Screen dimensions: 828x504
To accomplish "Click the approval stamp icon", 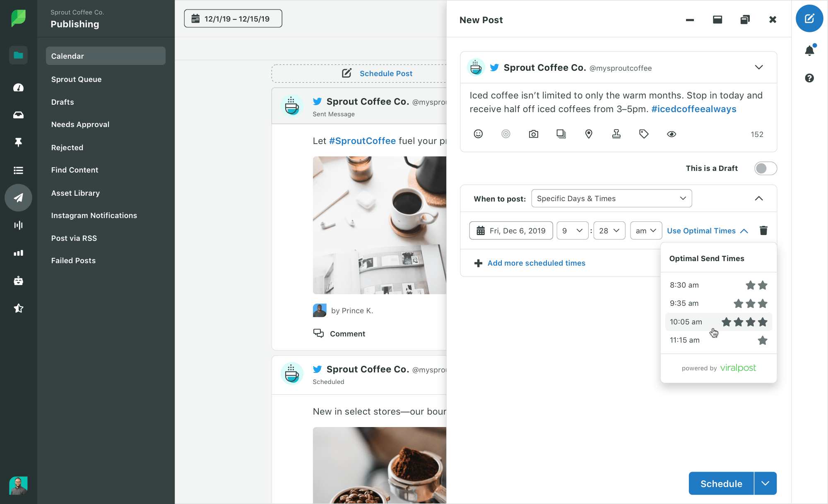I will (616, 134).
